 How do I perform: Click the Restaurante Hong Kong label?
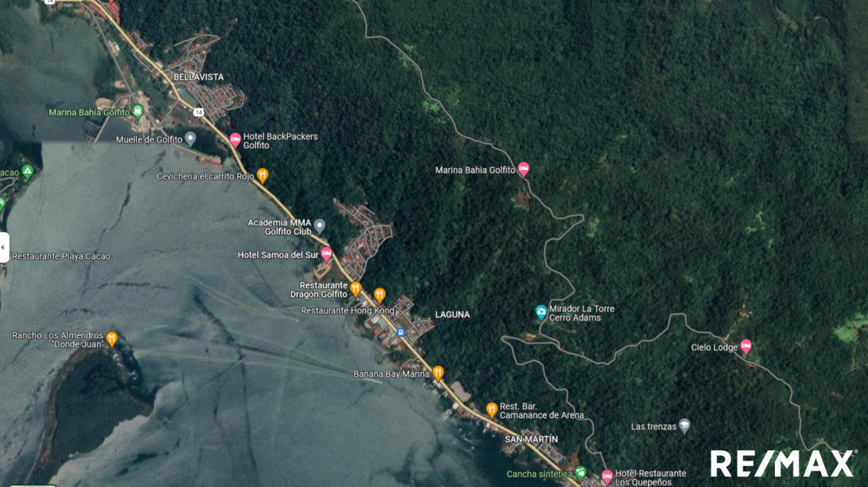348,310
